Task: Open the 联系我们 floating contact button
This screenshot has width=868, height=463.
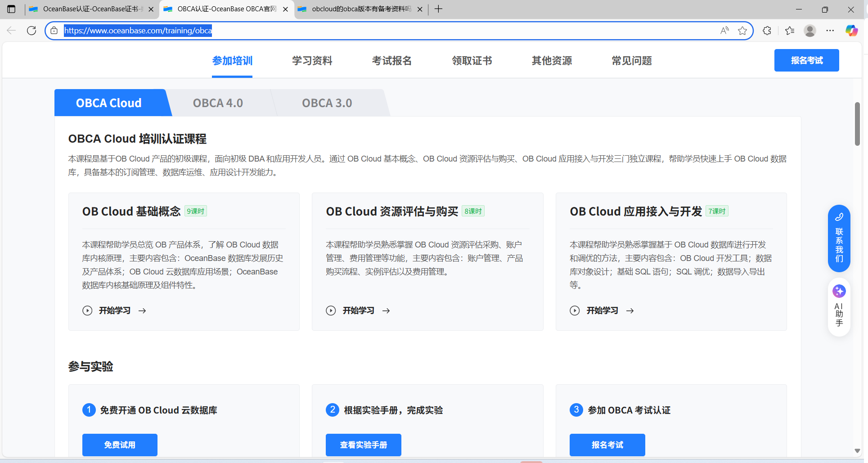Action: pyautogui.click(x=839, y=238)
